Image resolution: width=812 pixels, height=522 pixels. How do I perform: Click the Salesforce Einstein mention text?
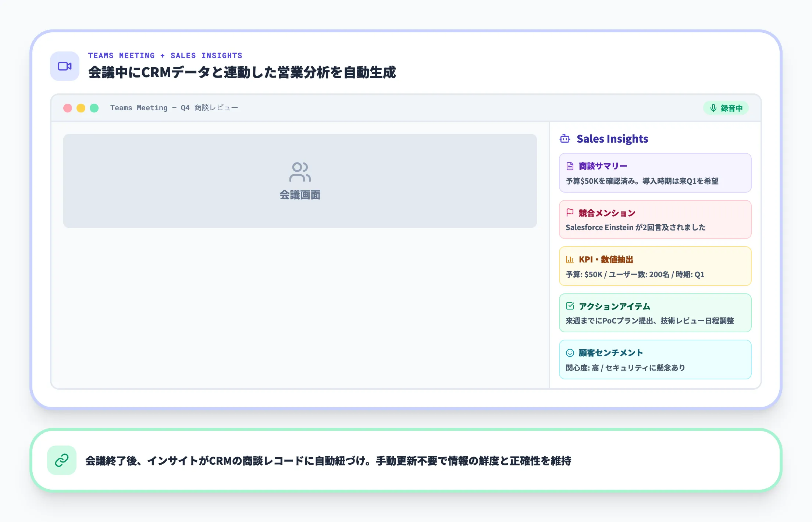[x=635, y=227]
